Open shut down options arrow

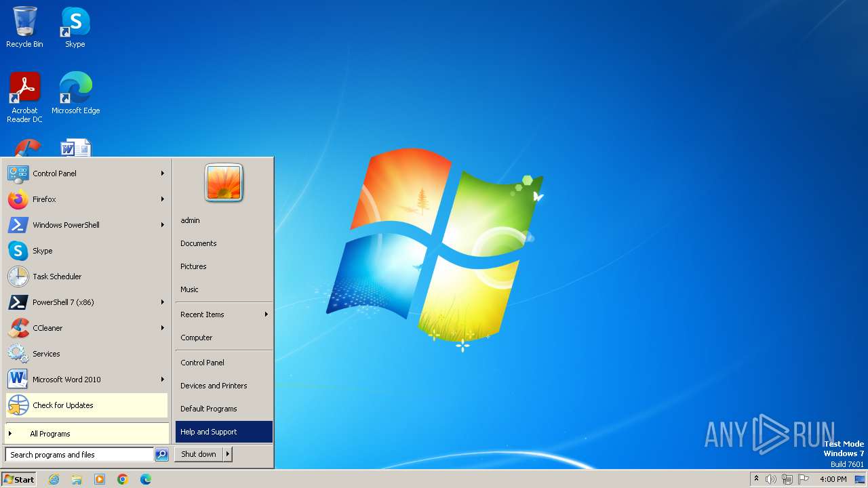[228, 454]
